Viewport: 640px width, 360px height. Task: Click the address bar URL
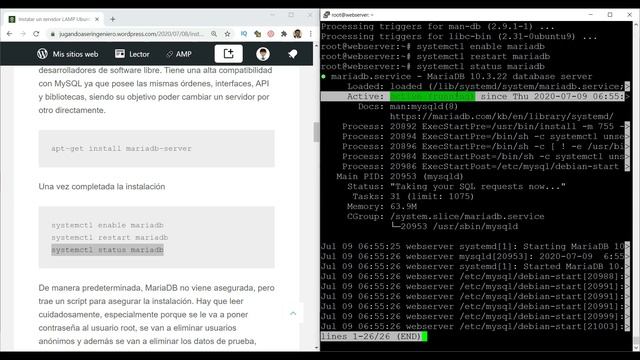coord(131,34)
